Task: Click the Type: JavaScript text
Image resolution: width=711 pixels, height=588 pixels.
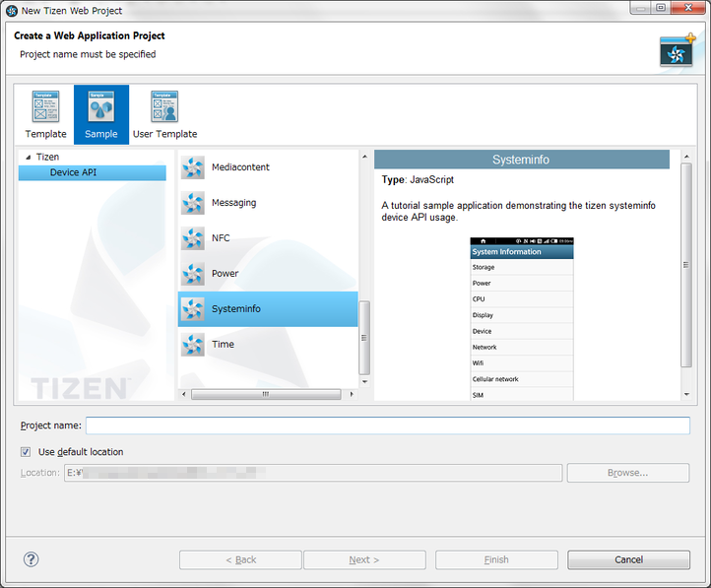Action: pos(418,179)
